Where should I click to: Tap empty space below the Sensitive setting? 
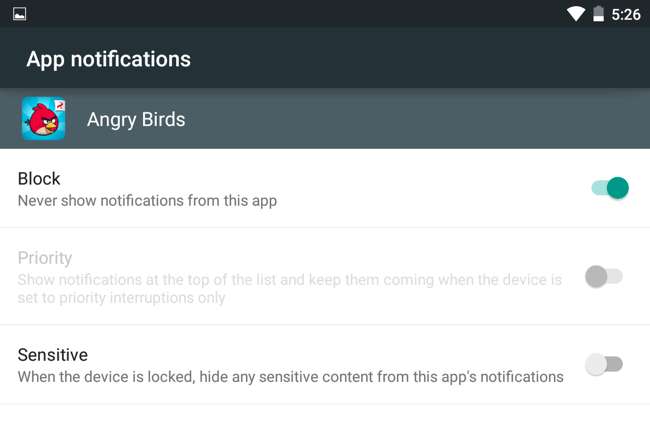click(x=325, y=418)
